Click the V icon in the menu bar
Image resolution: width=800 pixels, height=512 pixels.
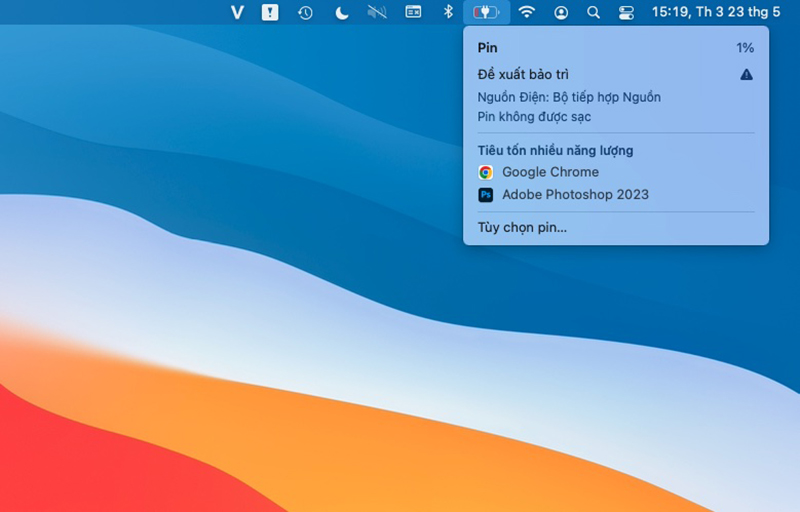237,12
